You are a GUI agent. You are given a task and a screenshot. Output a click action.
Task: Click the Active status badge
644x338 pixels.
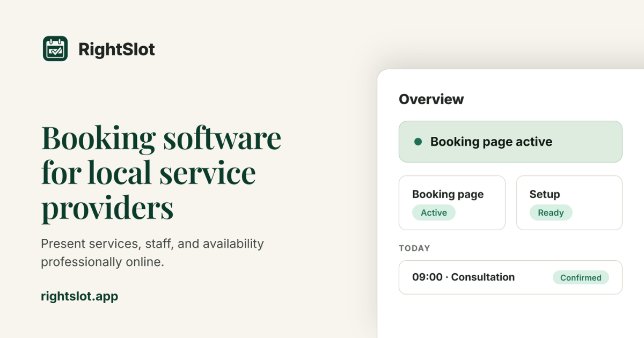(x=434, y=212)
